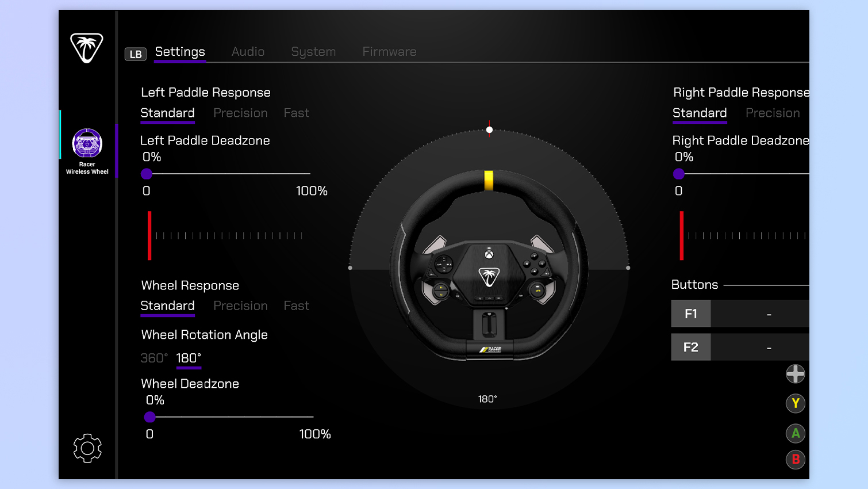Click the LB badge next to Settings
The image size is (868, 489).
click(136, 54)
